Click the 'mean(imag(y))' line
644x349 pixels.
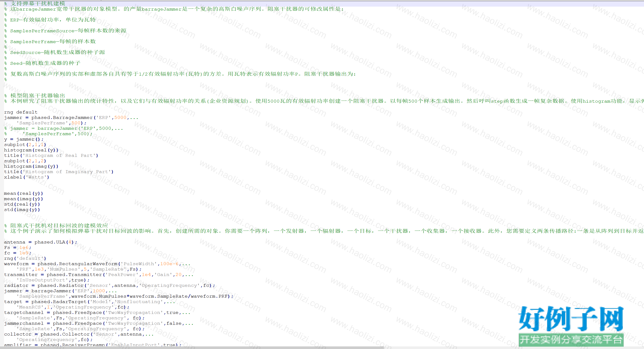[24, 199]
